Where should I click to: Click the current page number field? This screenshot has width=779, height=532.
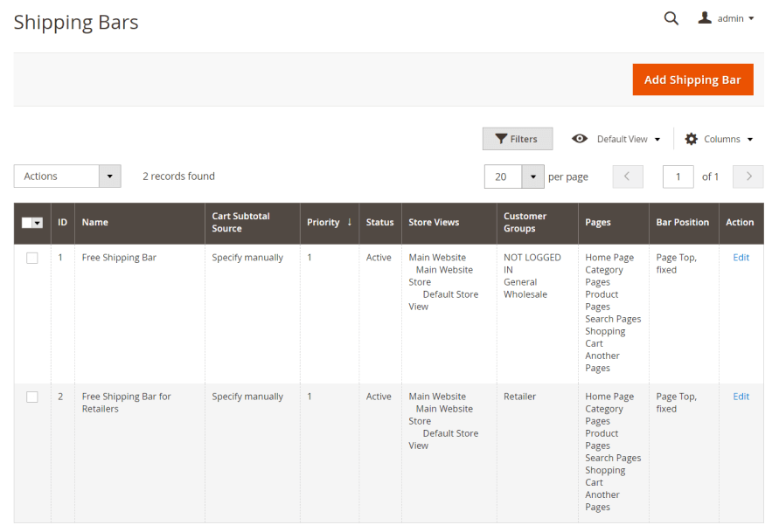678,176
